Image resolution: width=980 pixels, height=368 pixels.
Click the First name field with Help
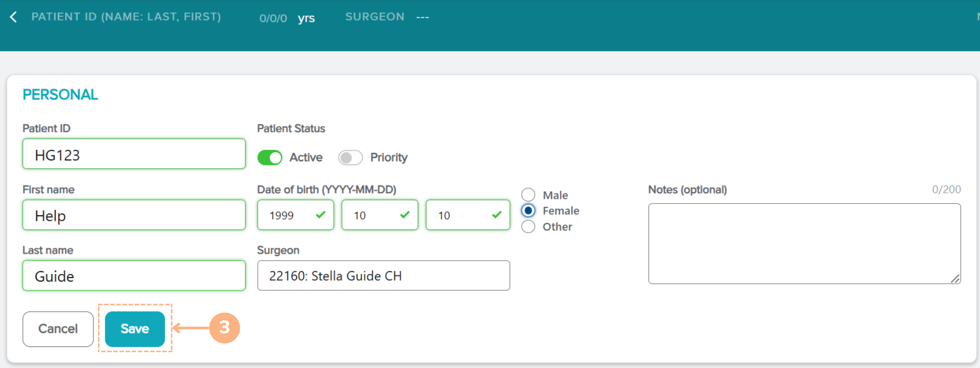point(134,215)
